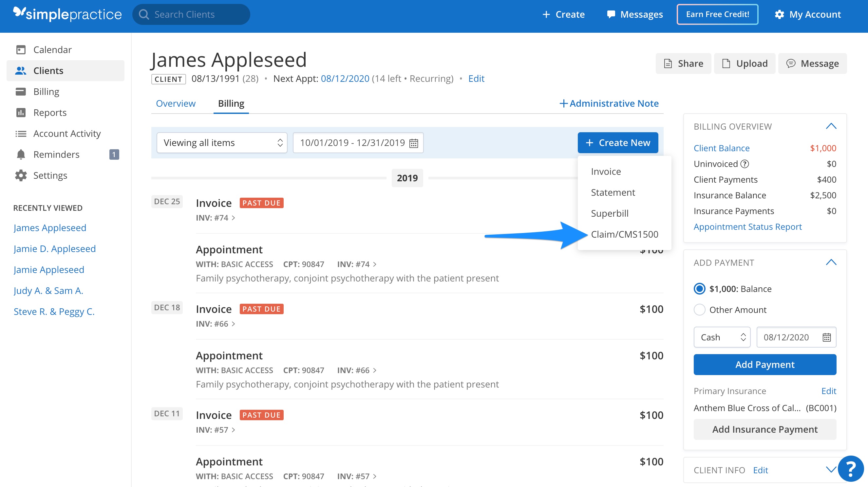This screenshot has height=487, width=868.
Task: Select the $1,000 Balance radio button
Action: pyautogui.click(x=699, y=289)
